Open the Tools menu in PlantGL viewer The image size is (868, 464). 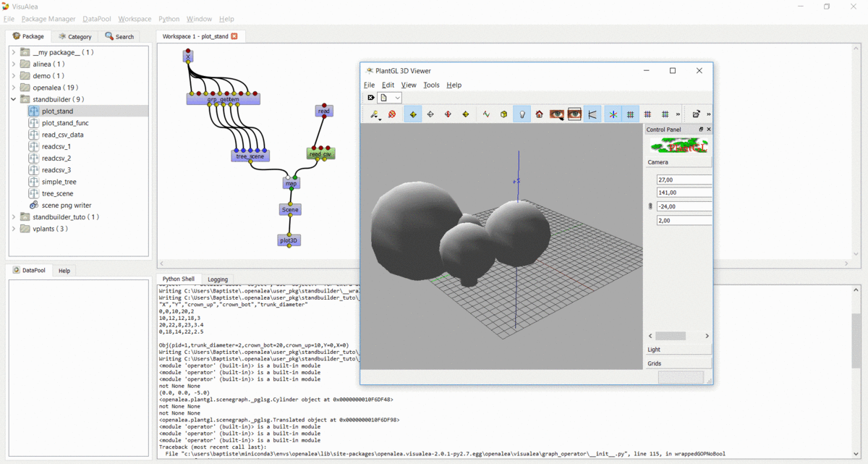(x=431, y=85)
